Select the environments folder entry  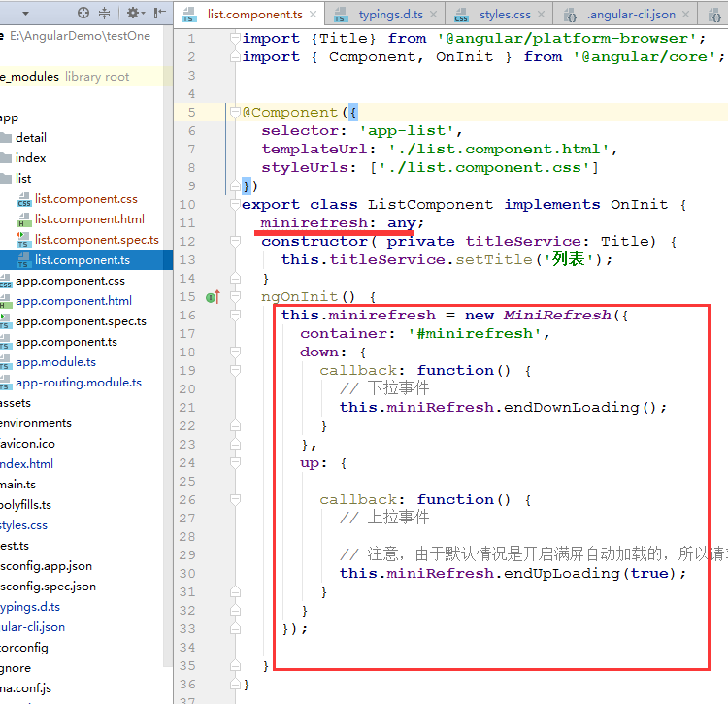[36, 423]
